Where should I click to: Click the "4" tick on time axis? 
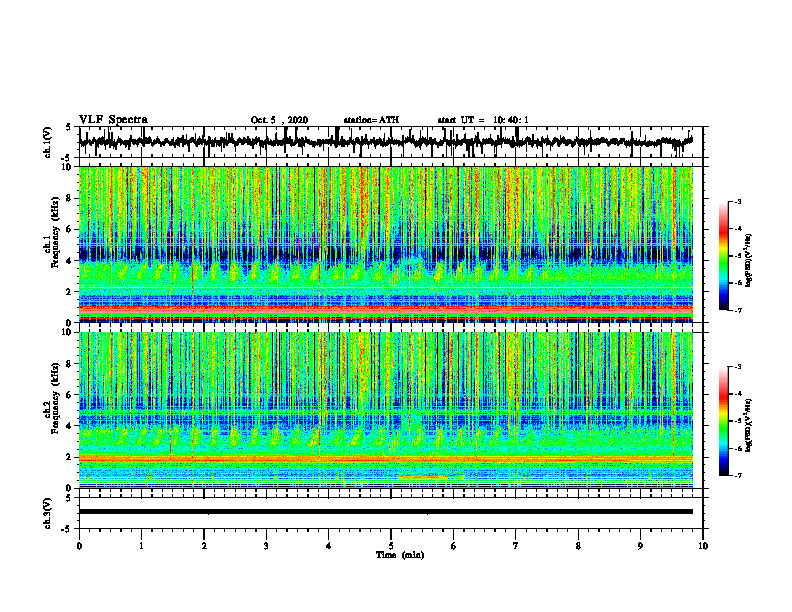[x=329, y=546]
